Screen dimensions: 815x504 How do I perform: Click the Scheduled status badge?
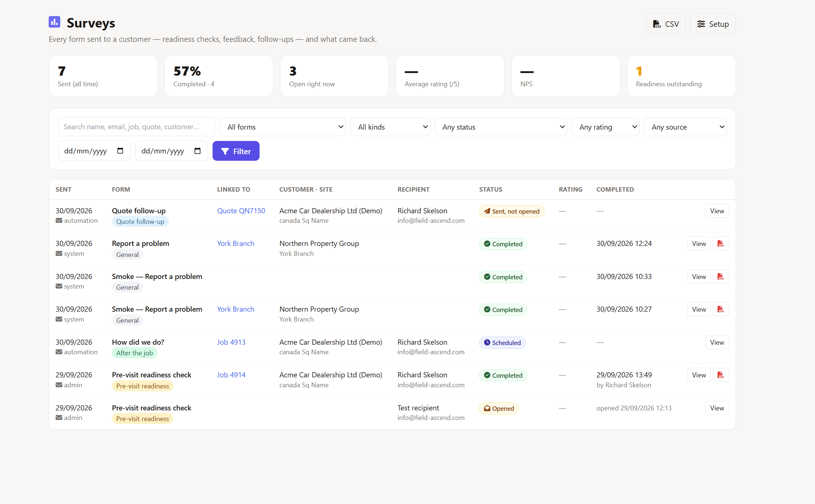pyautogui.click(x=502, y=342)
